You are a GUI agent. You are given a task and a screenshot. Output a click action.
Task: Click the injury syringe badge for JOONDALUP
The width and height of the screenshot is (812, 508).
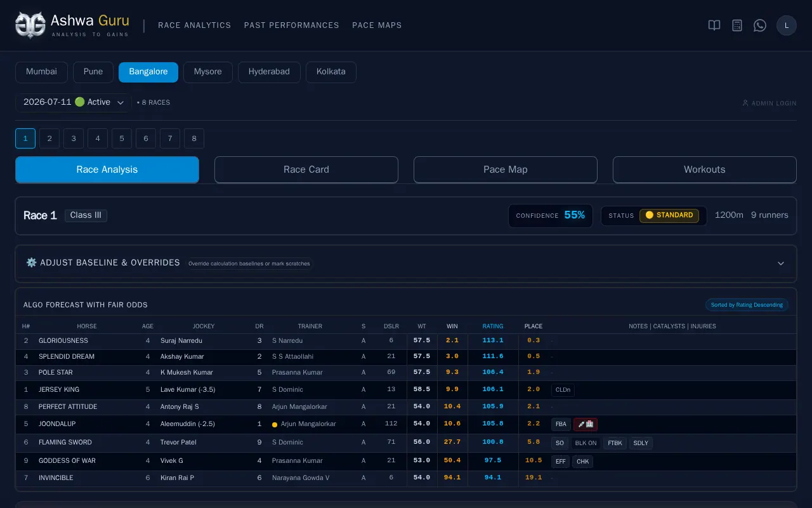click(x=586, y=424)
